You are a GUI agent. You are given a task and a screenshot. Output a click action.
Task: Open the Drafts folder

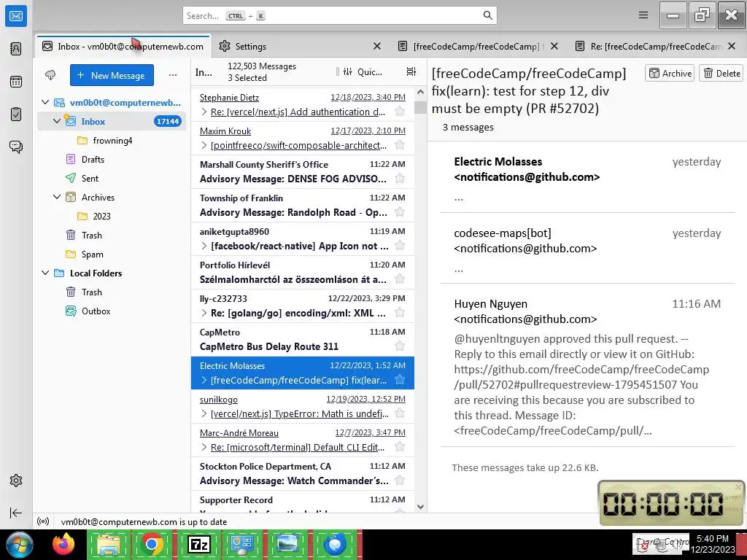[x=93, y=159]
